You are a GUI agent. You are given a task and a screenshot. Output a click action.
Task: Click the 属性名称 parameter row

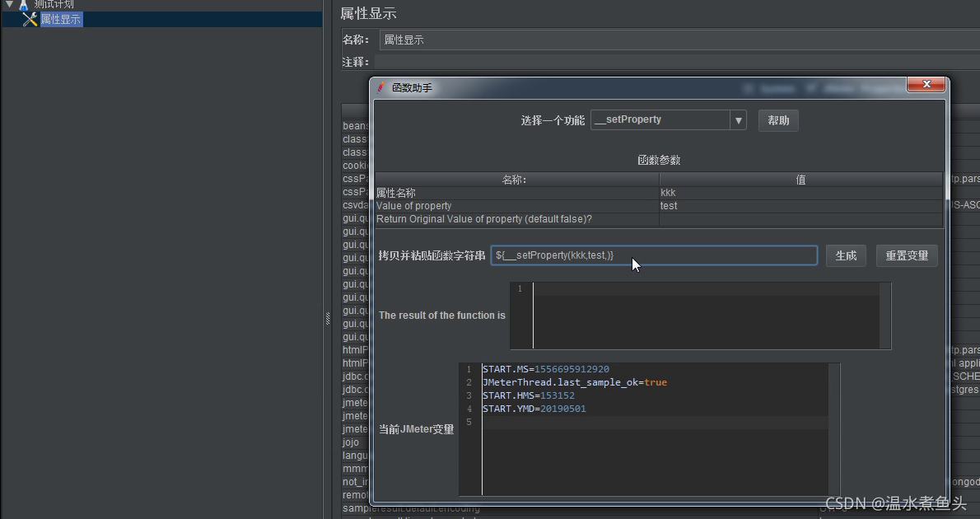click(659, 193)
